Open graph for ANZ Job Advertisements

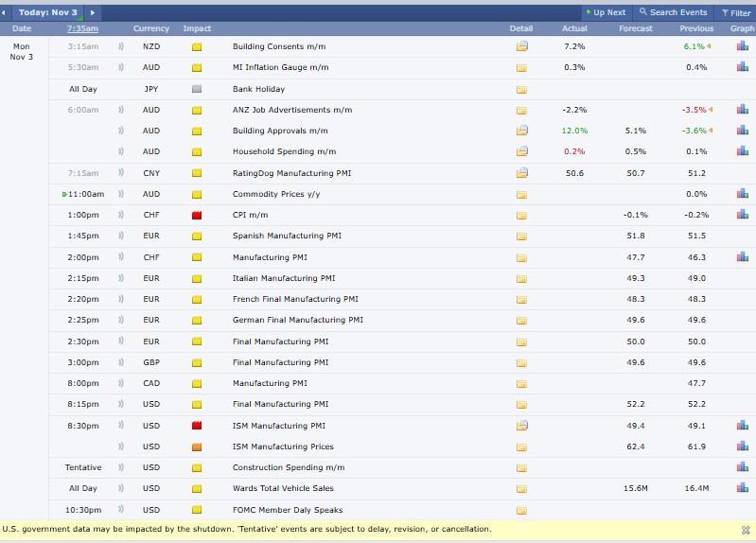point(742,110)
